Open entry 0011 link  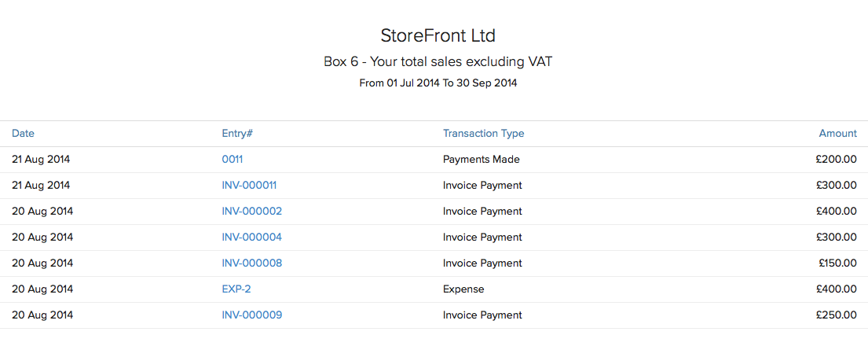(233, 160)
